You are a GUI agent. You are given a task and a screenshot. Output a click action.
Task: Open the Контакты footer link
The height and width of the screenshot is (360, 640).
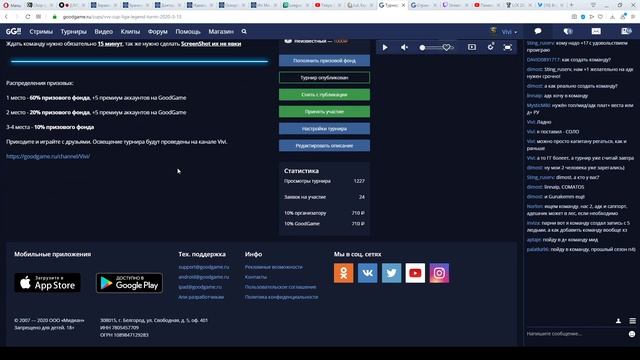tap(256, 277)
